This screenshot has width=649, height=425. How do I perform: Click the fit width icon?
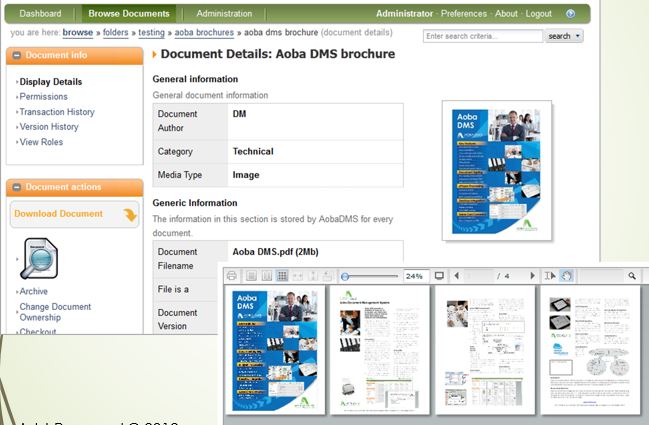298,276
